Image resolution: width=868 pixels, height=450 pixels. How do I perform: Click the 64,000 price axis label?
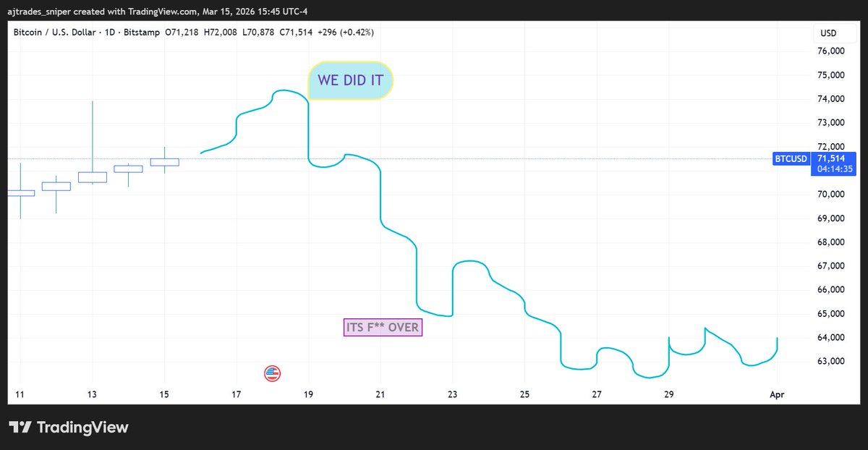830,338
